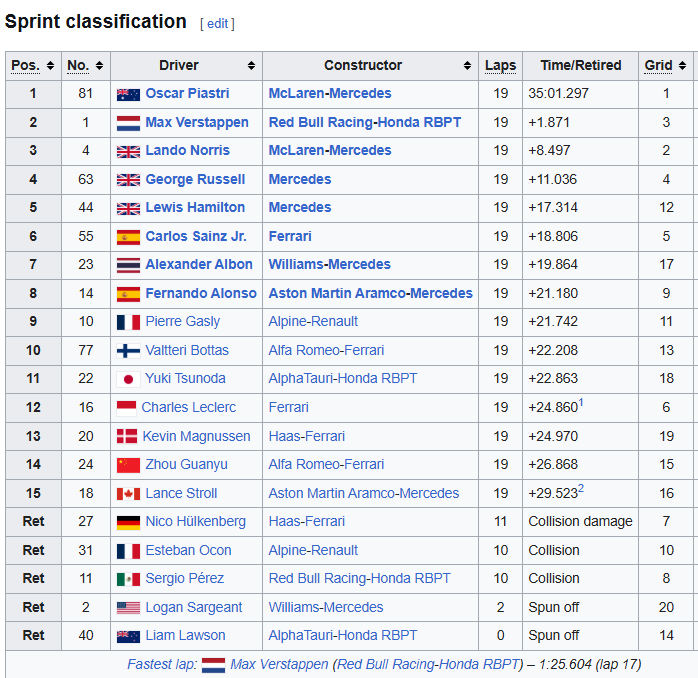
Task: Open Aston Martin Aramco-Mercedes link in Alonso's row
Action: point(370,293)
